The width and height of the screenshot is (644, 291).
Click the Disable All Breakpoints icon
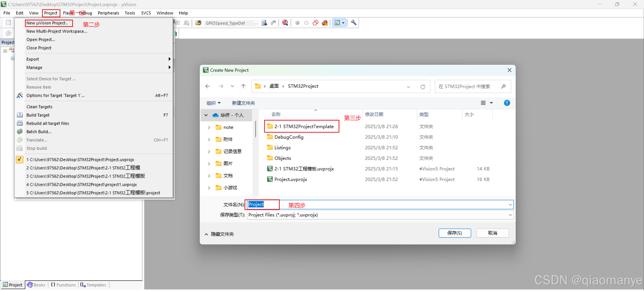[x=315, y=23]
